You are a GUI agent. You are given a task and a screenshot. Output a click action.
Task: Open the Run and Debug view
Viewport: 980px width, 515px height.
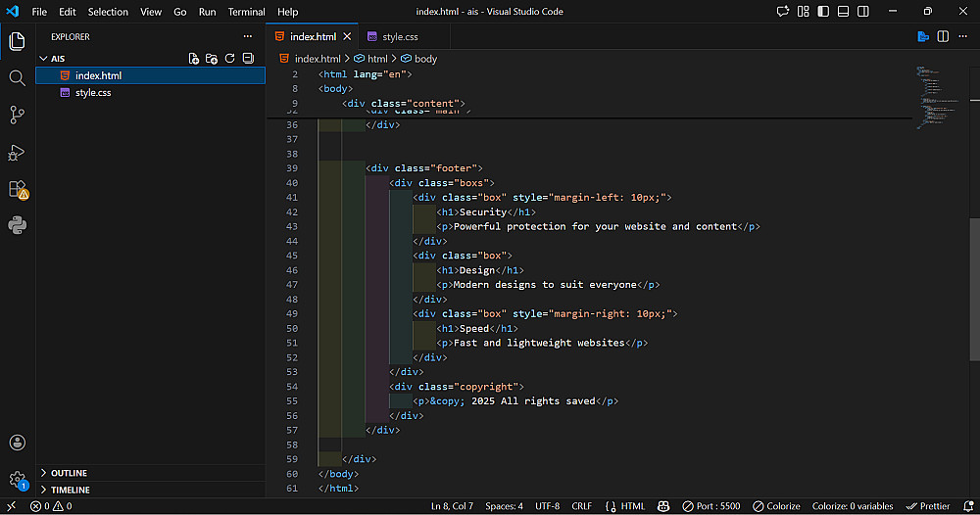click(17, 152)
